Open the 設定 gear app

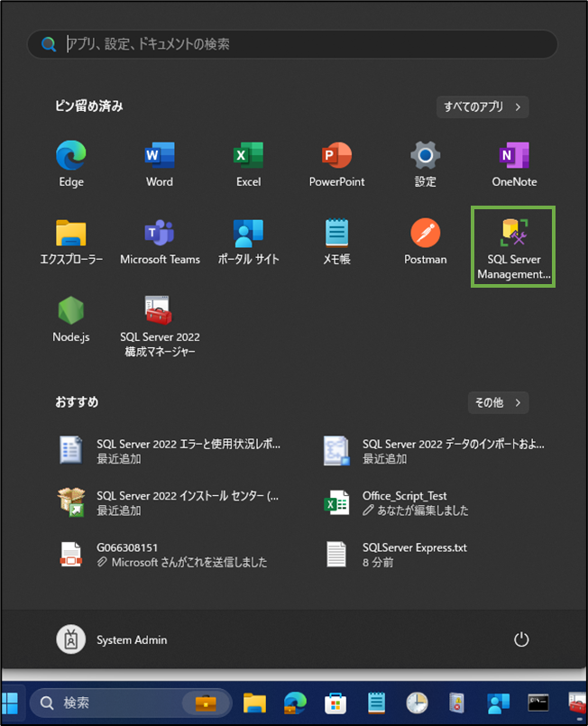[425, 164]
